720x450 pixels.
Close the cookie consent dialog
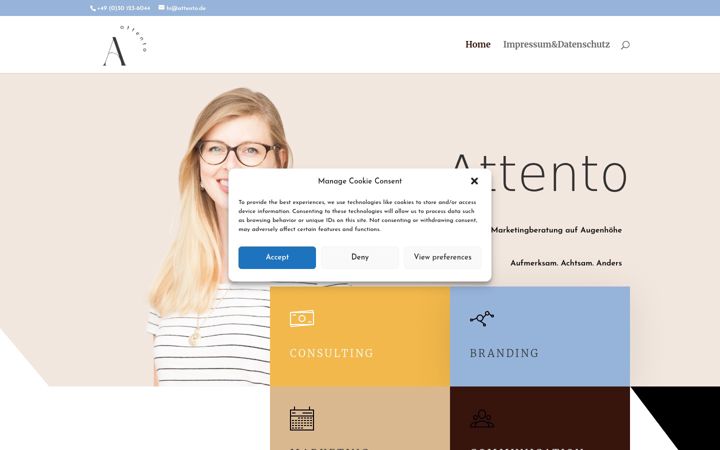pyautogui.click(x=474, y=181)
